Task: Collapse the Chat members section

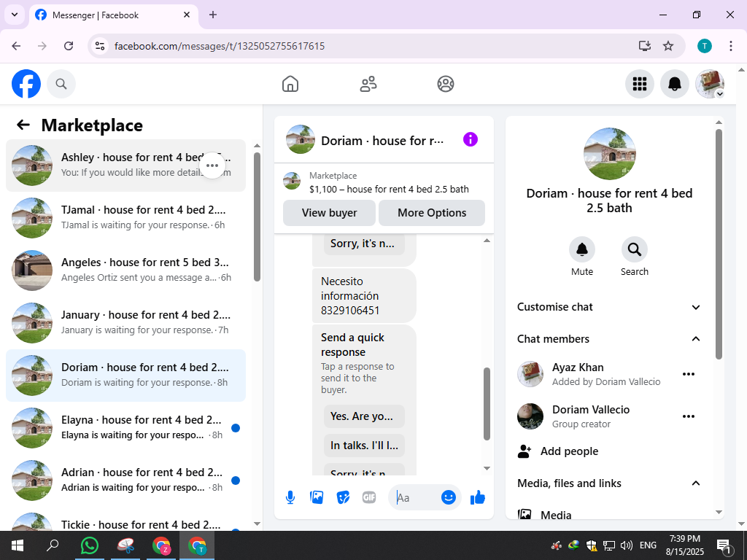Action: point(609,339)
